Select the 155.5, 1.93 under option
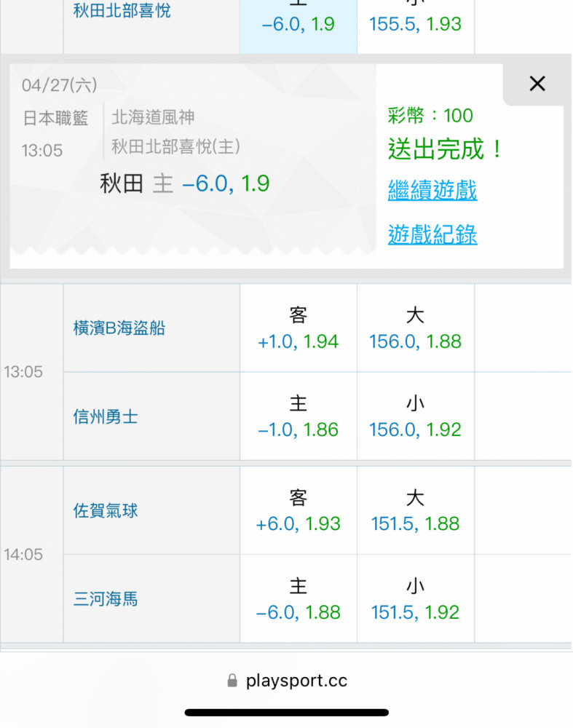This screenshot has height=728, width=573. click(415, 23)
